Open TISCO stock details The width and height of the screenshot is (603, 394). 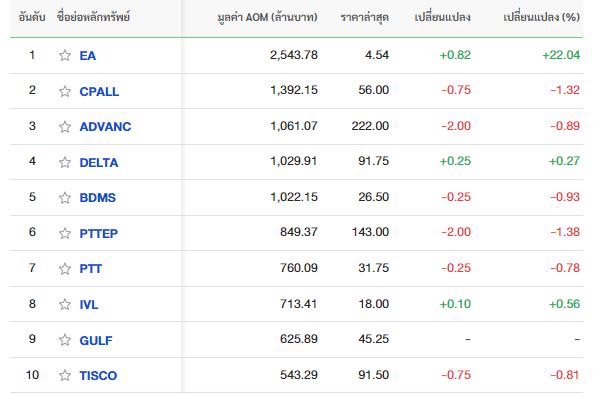[x=98, y=376]
